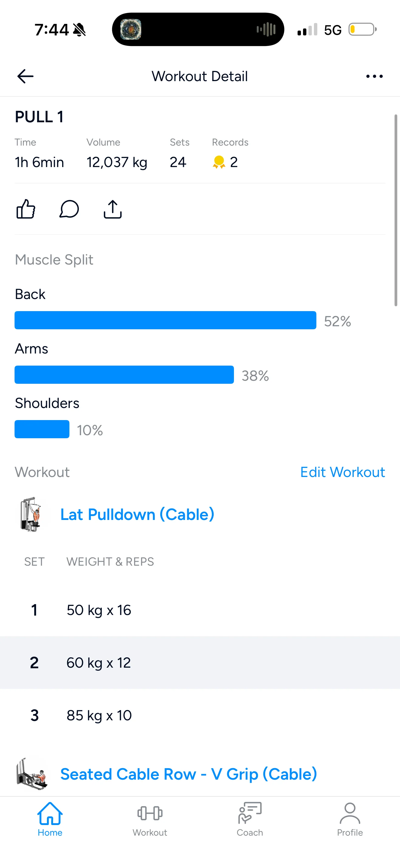Tap the share upload icon
This screenshot has width=400, height=868.
tap(113, 209)
